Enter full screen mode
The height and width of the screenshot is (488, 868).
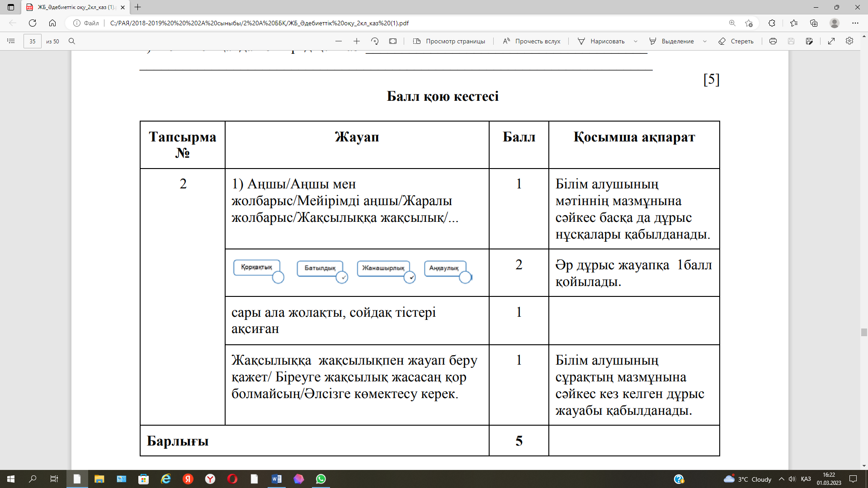point(831,41)
